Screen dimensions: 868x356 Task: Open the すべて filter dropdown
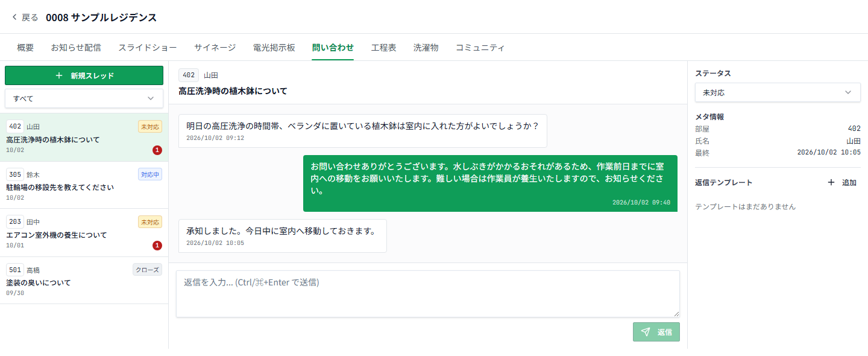coord(84,98)
